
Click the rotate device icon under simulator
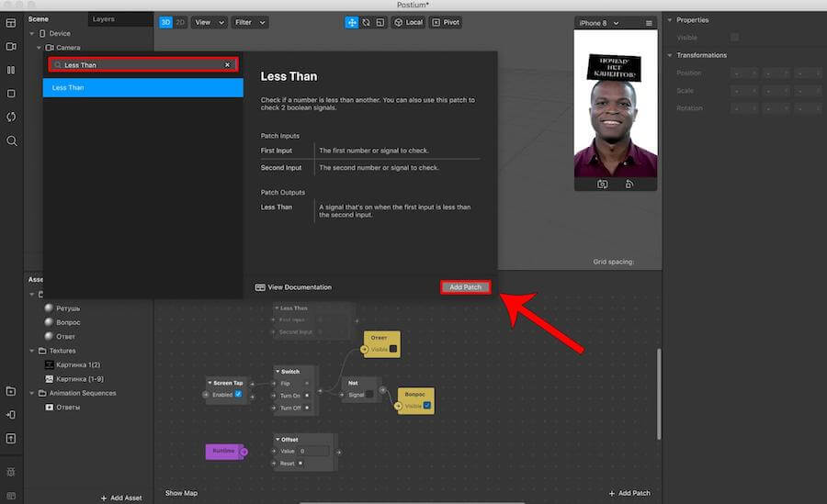629,184
